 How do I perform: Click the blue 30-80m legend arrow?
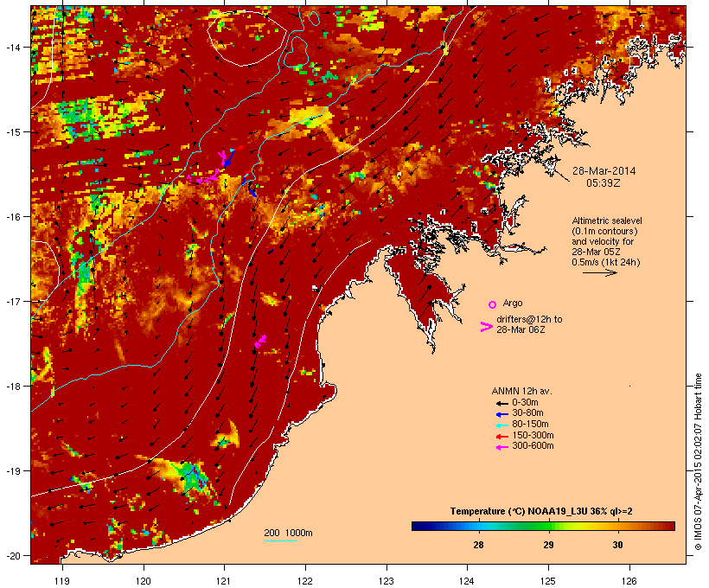pos(501,414)
